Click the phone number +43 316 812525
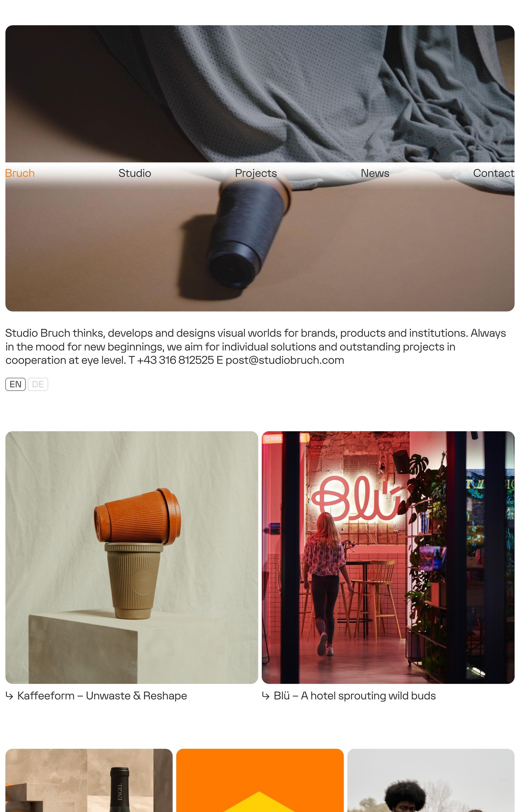Image resolution: width=520 pixels, height=812 pixels. pos(175,360)
